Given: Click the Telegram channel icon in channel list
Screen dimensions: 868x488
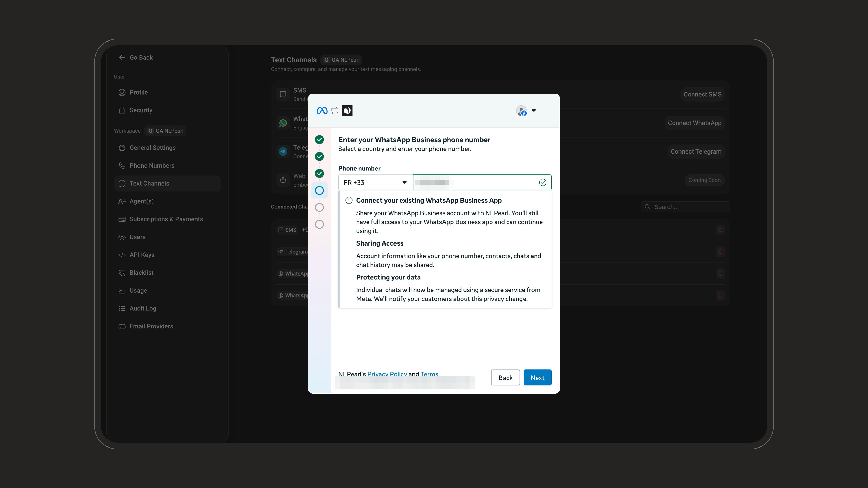Looking at the screenshot, I should (283, 151).
